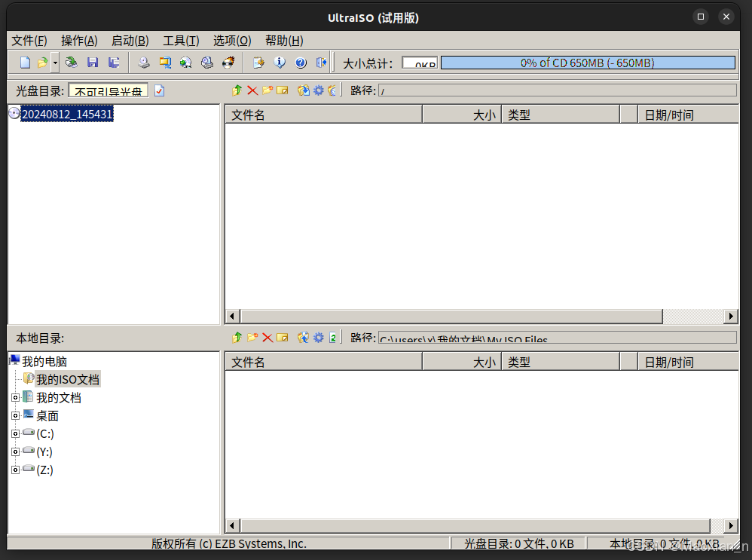Click the New Folder icon in local pane
Image resolution: width=752 pixels, height=560 pixels.
(x=252, y=338)
